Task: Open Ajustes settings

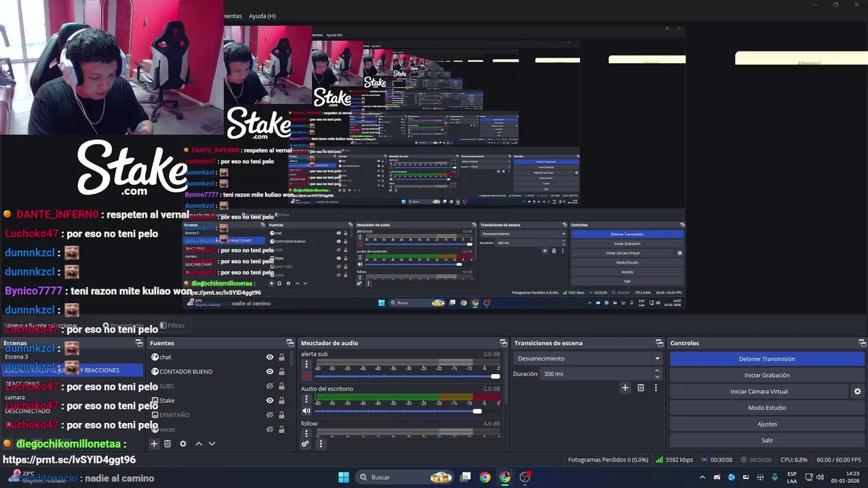Action: coord(767,424)
